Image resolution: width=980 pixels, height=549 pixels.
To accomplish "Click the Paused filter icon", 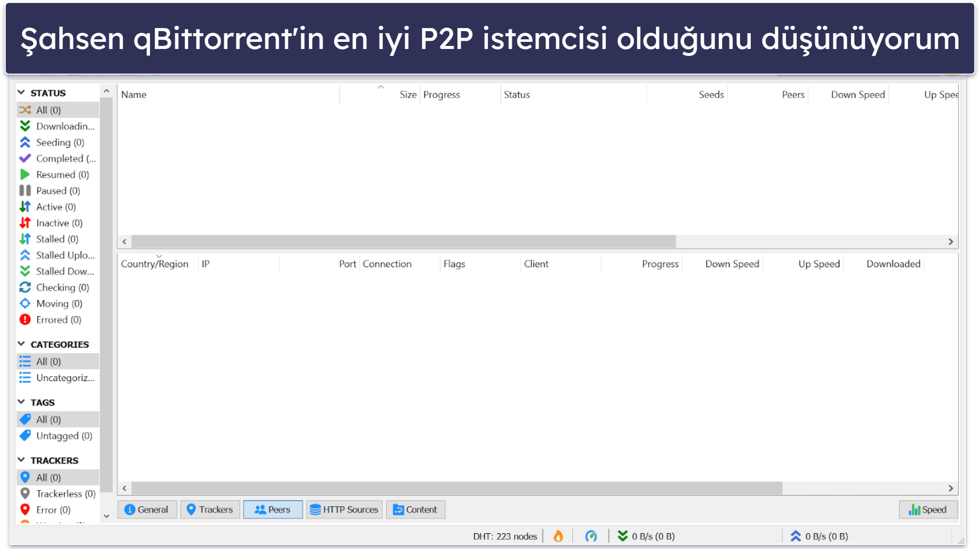I will [25, 191].
